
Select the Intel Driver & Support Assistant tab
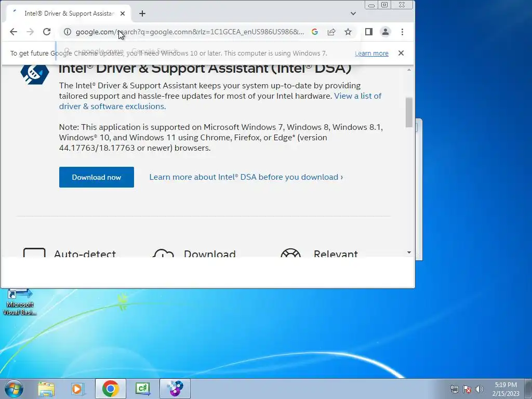point(69,14)
